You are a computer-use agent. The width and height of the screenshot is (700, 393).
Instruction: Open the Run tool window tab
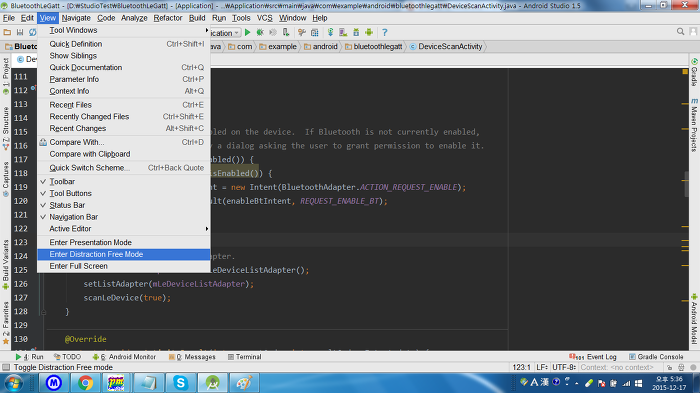click(x=29, y=357)
